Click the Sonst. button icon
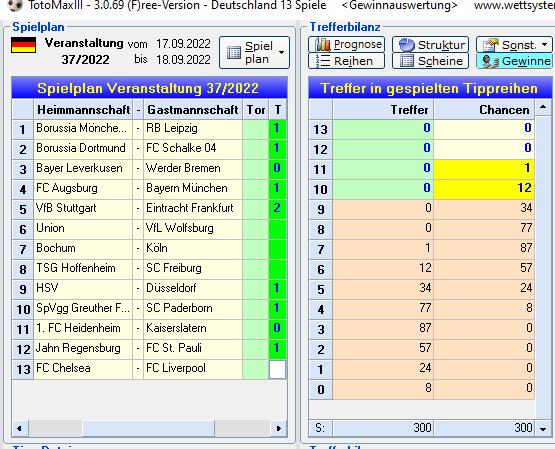 (491, 45)
